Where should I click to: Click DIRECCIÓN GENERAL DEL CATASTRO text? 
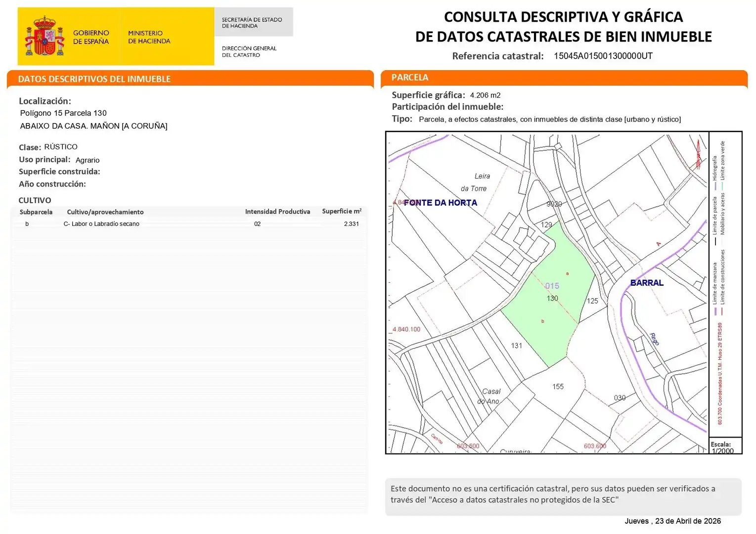click(249, 52)
